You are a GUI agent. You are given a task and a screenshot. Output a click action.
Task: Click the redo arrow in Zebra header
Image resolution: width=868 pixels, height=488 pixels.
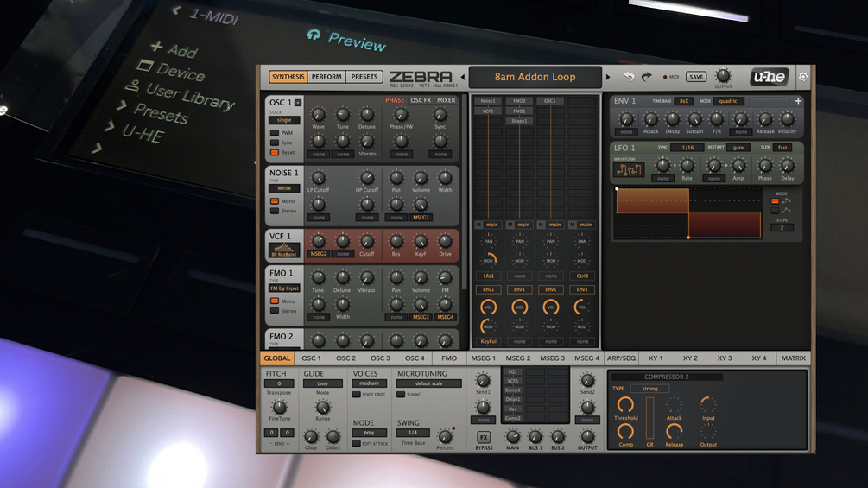[647, 76]
